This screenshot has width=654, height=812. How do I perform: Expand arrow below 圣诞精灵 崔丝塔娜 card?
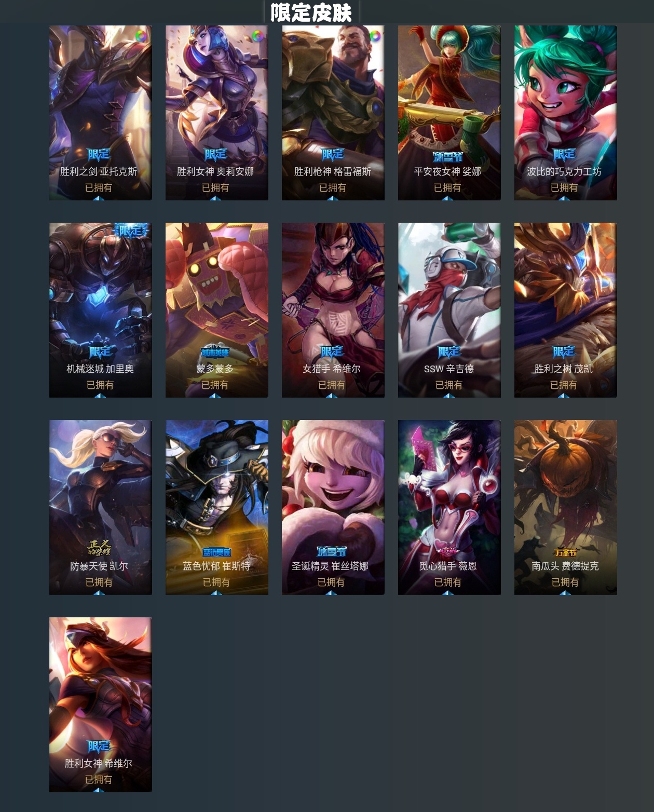pyautogui.click(x=332, y=592)
